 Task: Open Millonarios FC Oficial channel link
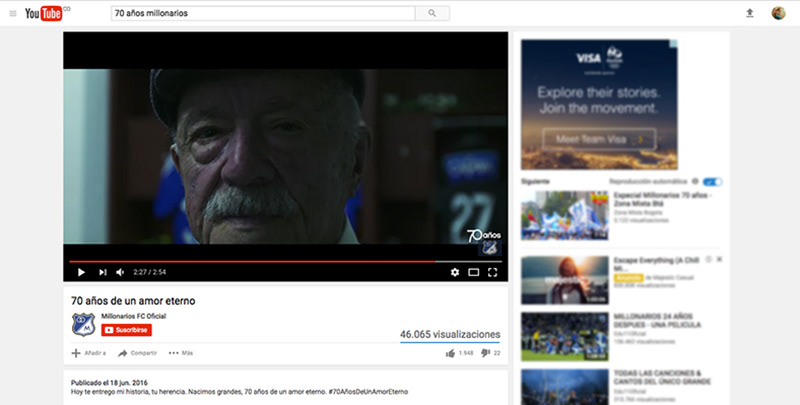click(133, 316)
